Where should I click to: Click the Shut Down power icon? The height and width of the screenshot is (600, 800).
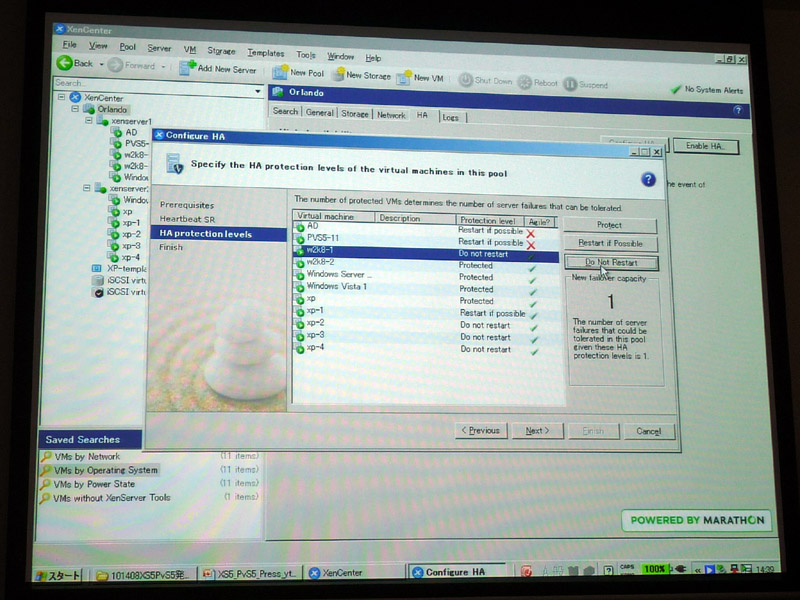(x=465, y=80)
